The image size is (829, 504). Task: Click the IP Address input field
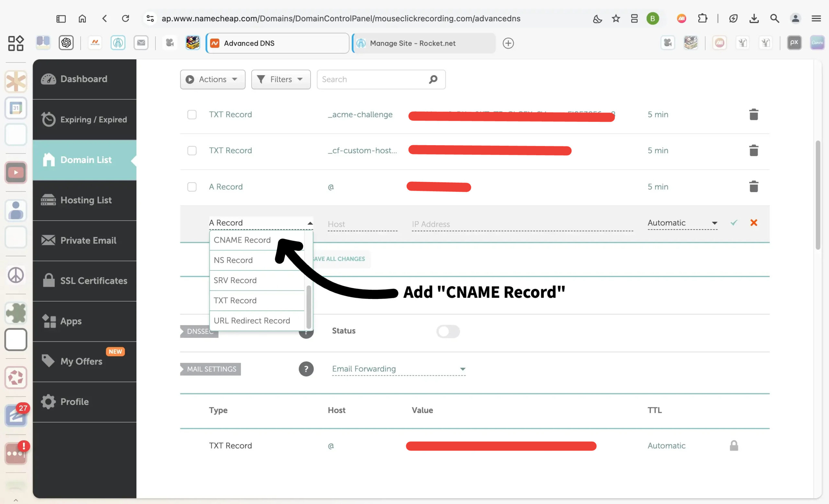[x=521, y=224]
